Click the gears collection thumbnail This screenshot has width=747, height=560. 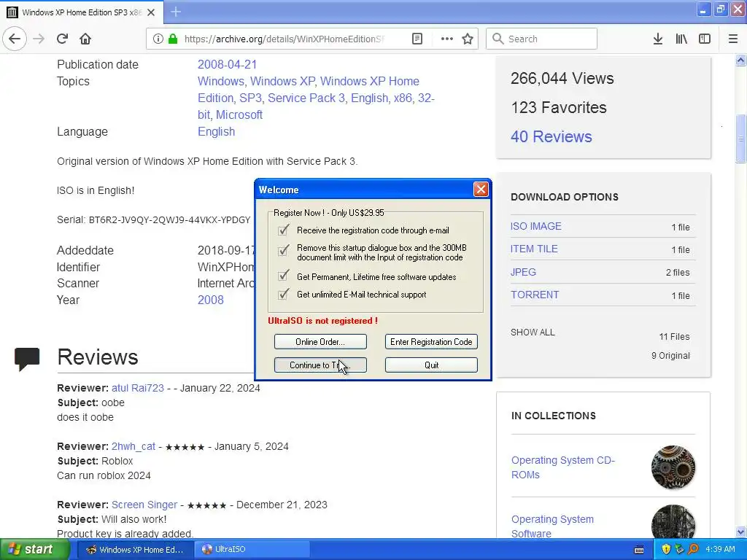[x=673, y=467]
